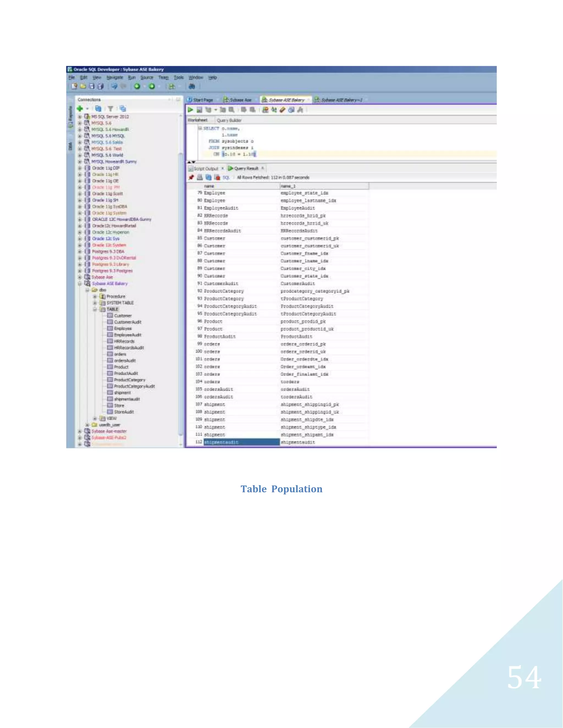The height and width of the screenshot is (728, 563).
Task: Add a new connection with green plus
Action: (x=80, y=109)
